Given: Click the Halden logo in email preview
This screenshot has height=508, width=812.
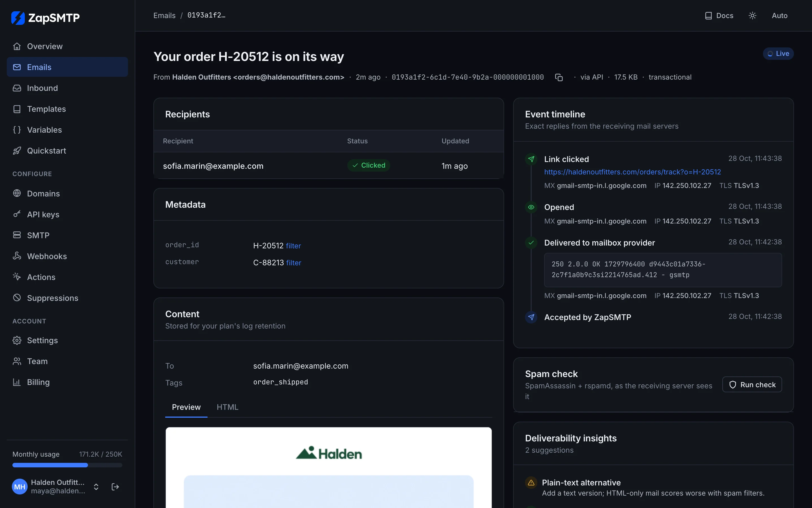Looking at the screenshot, I should click(328, 453).
